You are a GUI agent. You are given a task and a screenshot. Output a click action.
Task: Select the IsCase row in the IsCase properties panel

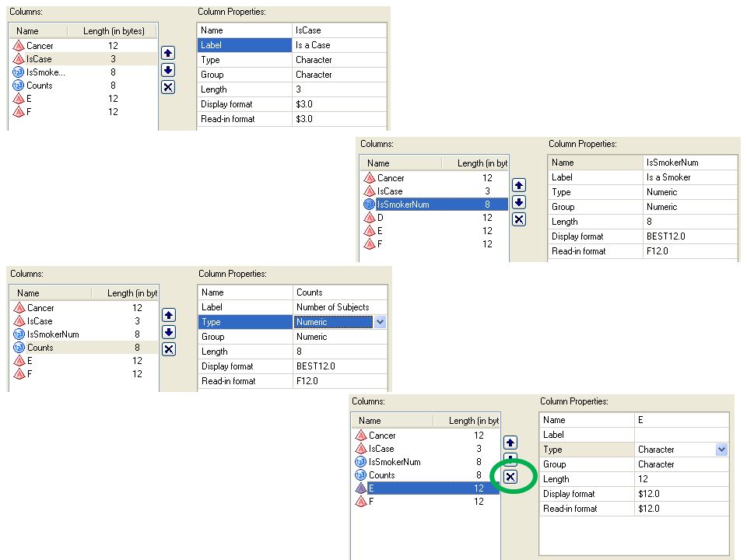click(83, 59)
